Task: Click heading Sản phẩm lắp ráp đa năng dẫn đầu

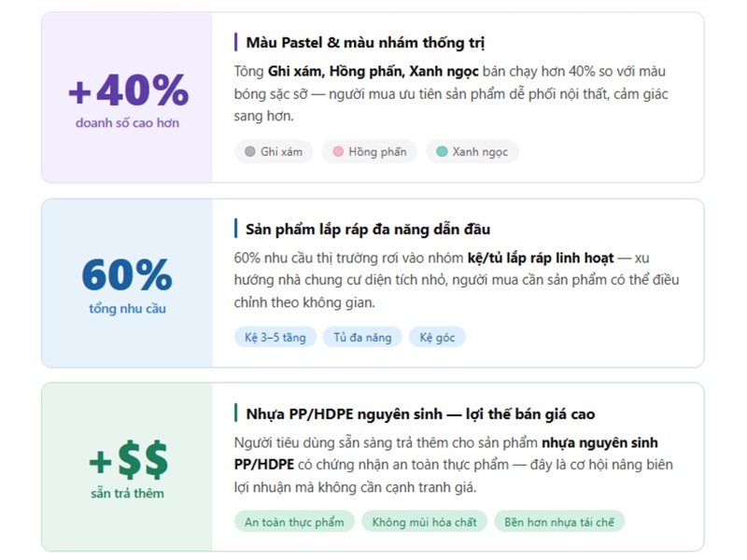Action: [368, 229]
